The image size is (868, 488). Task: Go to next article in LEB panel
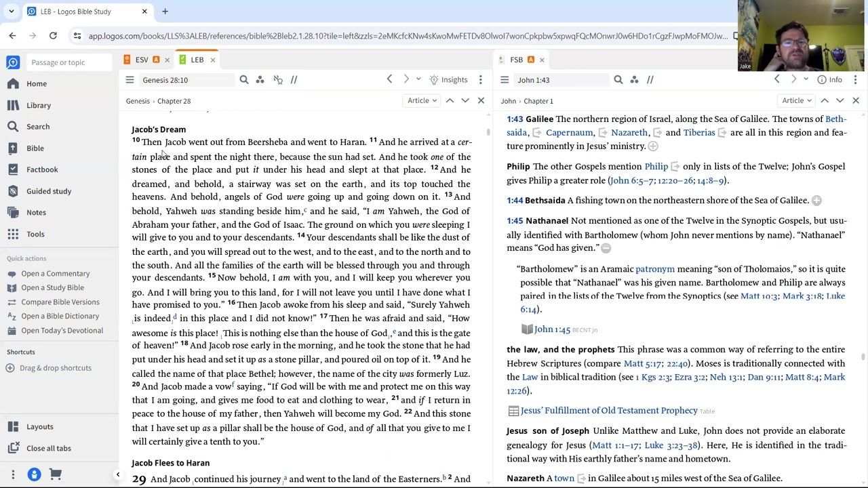coord(465,100)
